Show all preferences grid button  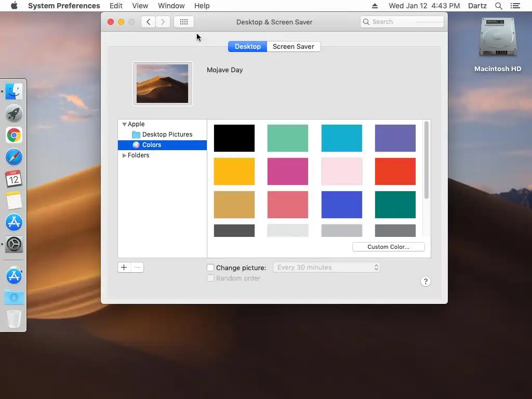click(184, 22)
